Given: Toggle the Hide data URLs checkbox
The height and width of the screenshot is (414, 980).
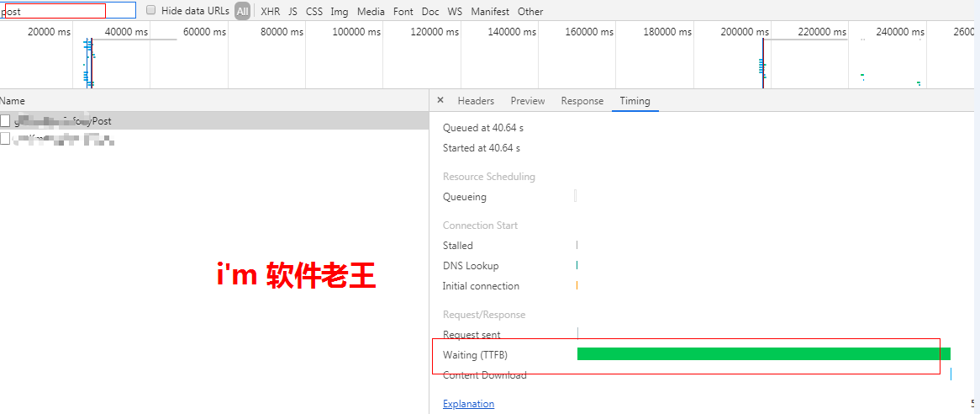Looking at the screenshot, I should coord(150,10).
